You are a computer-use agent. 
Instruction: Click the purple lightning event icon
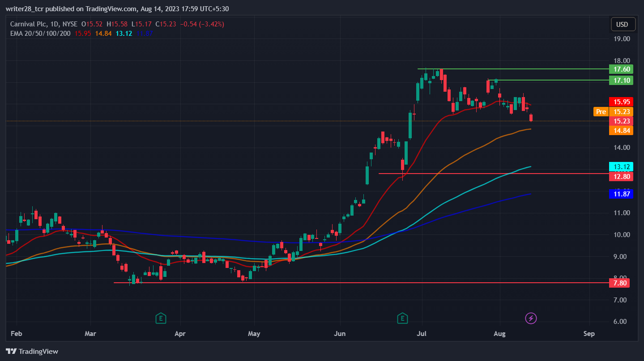pos(531,319)
